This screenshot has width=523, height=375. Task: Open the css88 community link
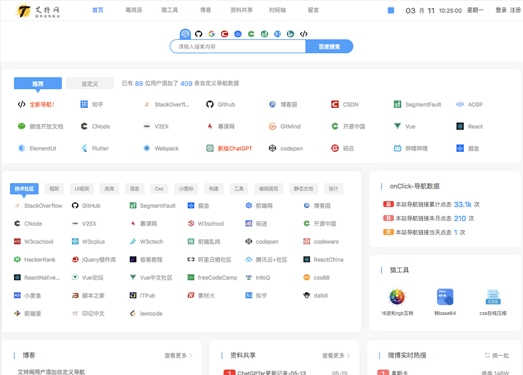click(316, 278)
